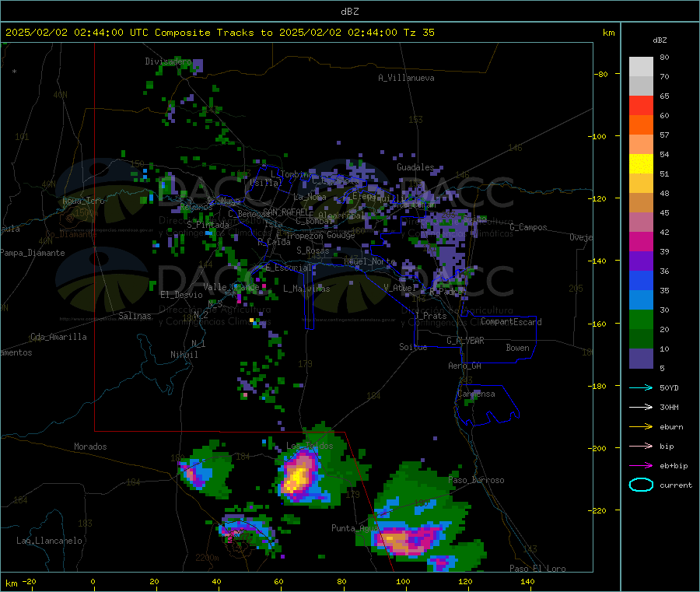This screenshot has height=592, width=700.
Task: Click the 50YD cyan arrow legend icon
Action: 641,387
